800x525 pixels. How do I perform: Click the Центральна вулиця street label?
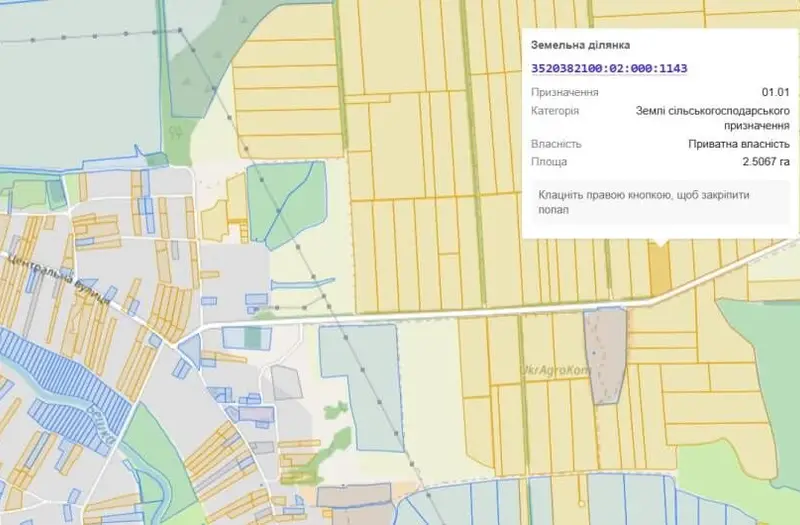[x=59, y=279]
